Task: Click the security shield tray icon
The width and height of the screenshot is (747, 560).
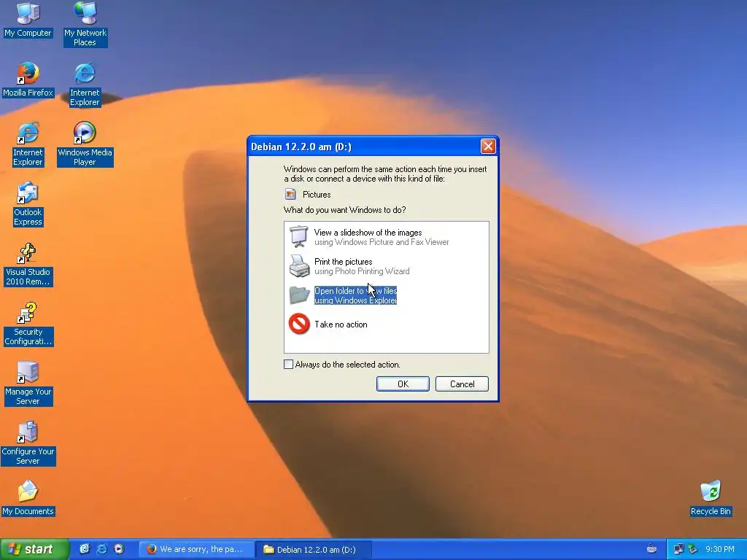Action: (693, 549)
